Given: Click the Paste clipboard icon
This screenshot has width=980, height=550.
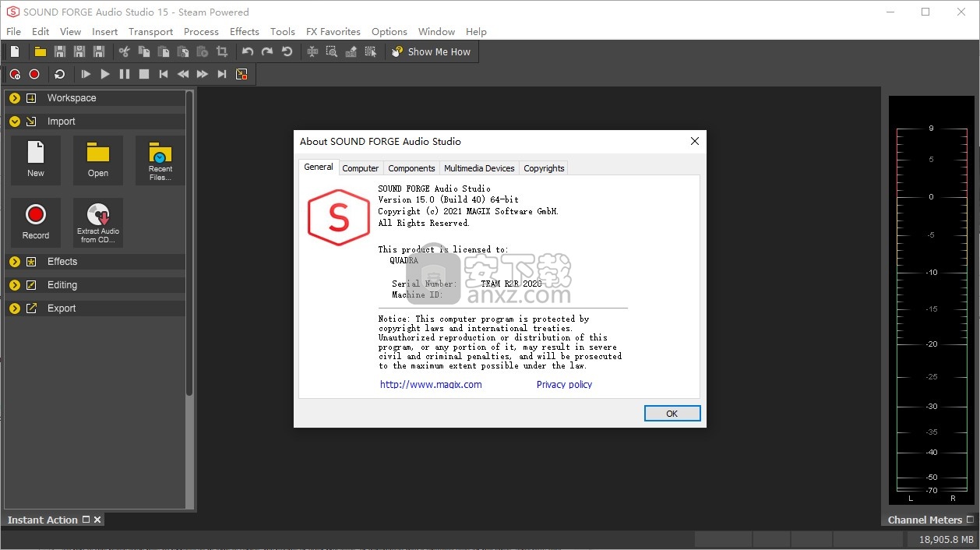Looking at the screenshot, I should tap(164, 51).
